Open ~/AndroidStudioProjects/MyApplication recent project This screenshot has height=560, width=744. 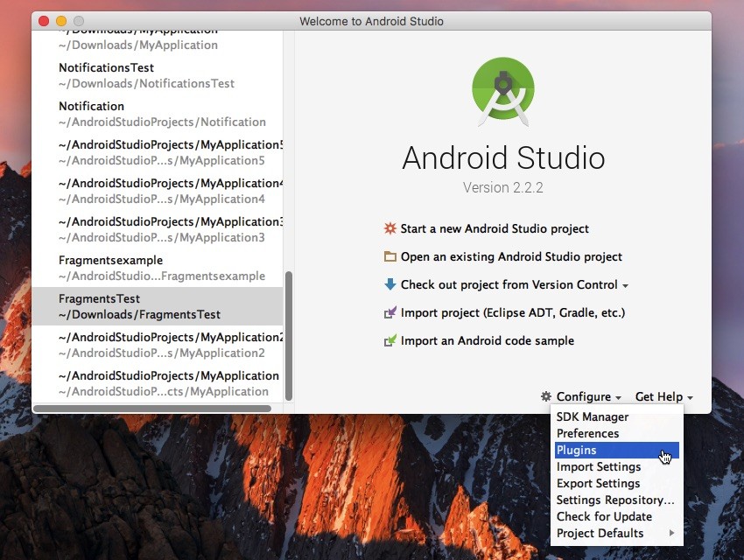tap(158, 383)
